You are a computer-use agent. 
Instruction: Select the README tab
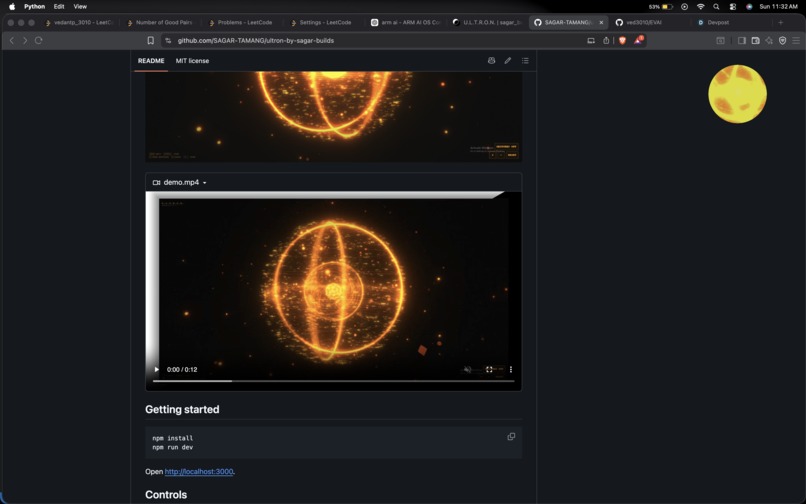151,61
